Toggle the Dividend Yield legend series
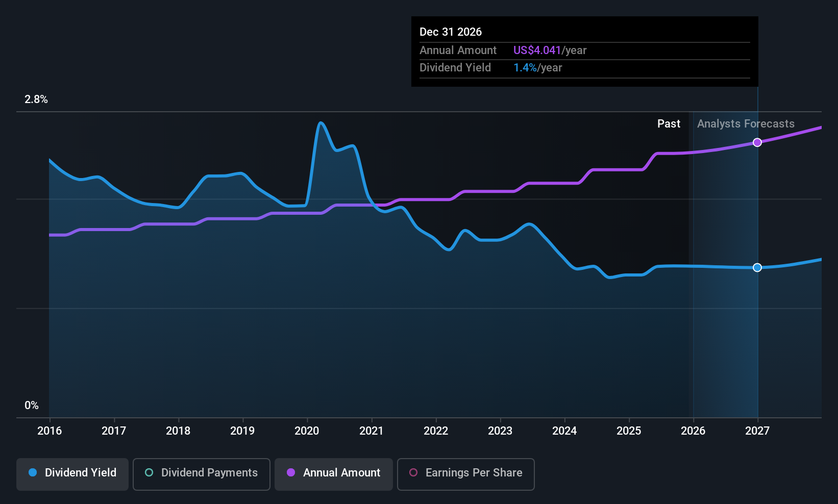The image size is (838, 504). click(72, 473)
